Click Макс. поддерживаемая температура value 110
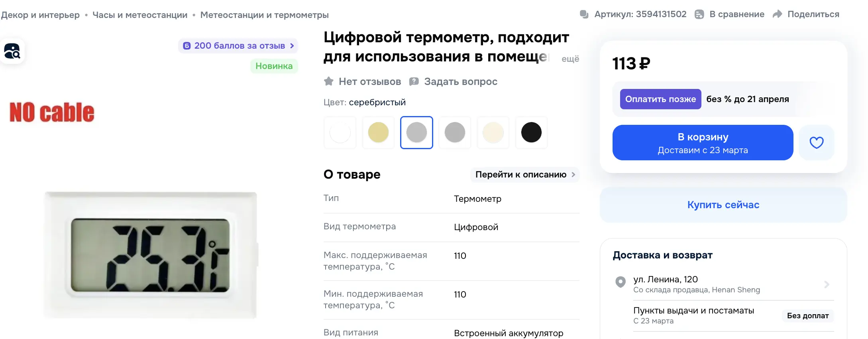The height and width of the screenshot is (339, 868). (x=460, y=256)
